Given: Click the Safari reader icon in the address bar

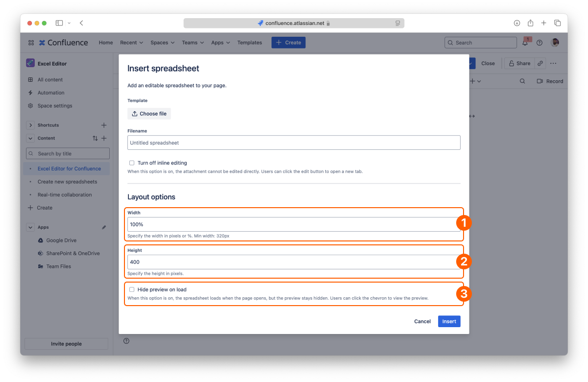Looking at the screenshot, I should pos(398,23).
